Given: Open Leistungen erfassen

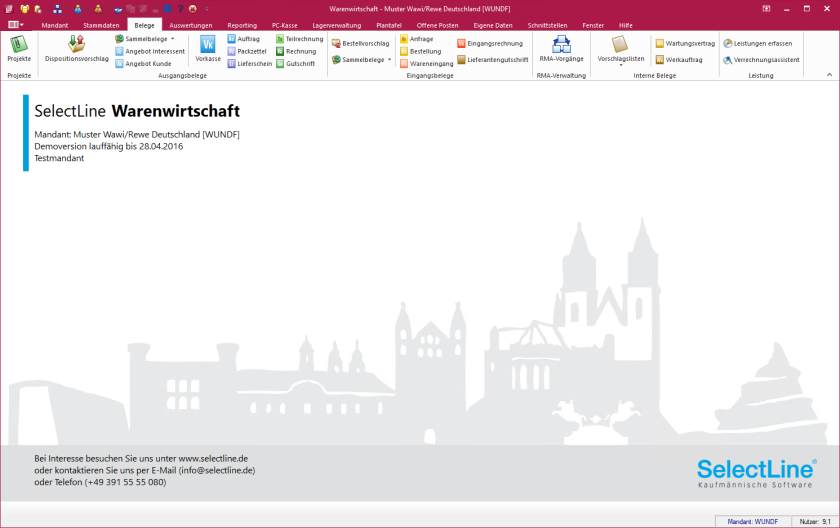Looking at the screenshot, I should point(758,43).
